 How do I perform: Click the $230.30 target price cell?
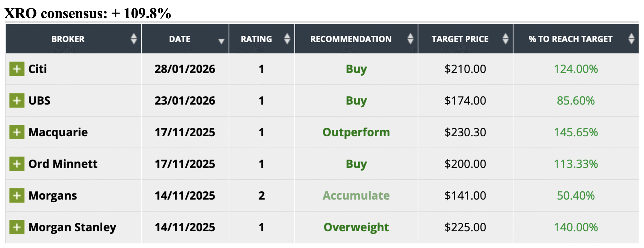coord(465,132)
